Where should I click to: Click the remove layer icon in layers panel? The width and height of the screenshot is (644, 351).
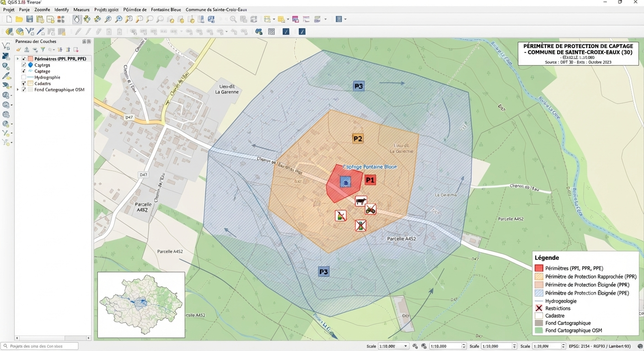[76, 49]
